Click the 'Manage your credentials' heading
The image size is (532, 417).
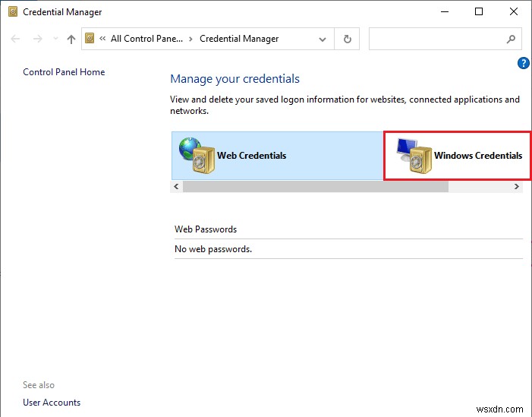[x=235, y=79]
